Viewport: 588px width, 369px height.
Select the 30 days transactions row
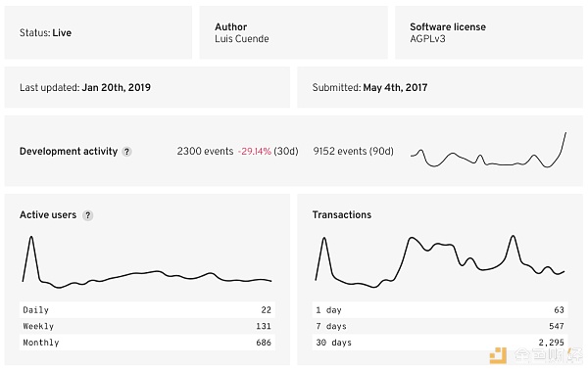[440, 343]
